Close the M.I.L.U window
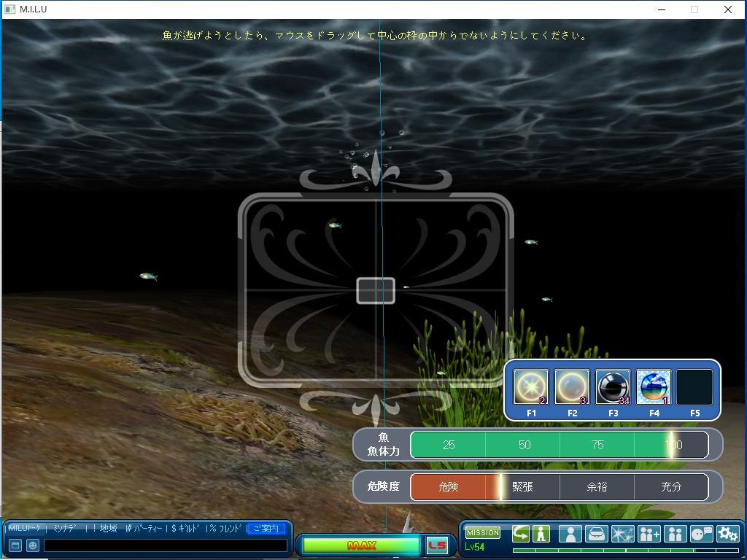 click(728, 9)
